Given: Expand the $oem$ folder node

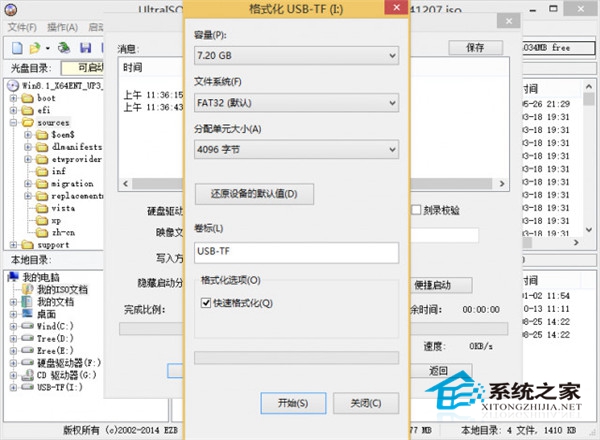Looking at the screenshot, I should [28, 135].
